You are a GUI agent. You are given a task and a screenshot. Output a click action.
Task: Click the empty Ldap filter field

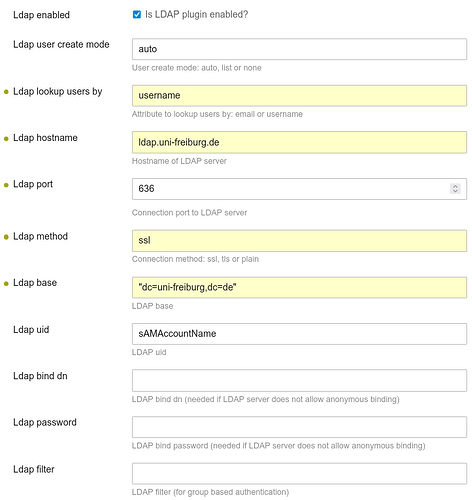pos(299,473)
